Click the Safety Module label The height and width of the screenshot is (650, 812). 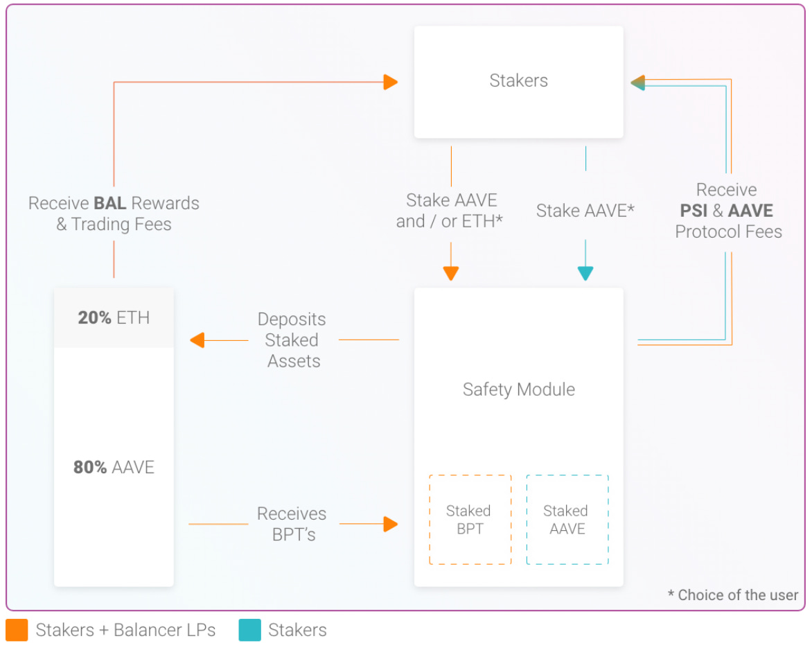click(518, 389)
